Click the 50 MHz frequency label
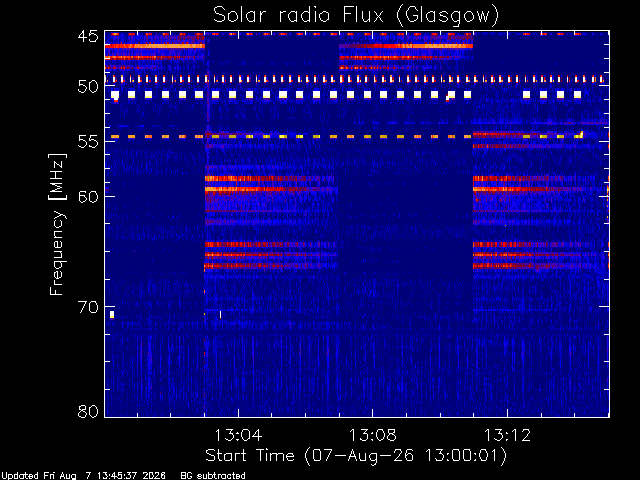640x480 pixels. (x=88, y=87)
